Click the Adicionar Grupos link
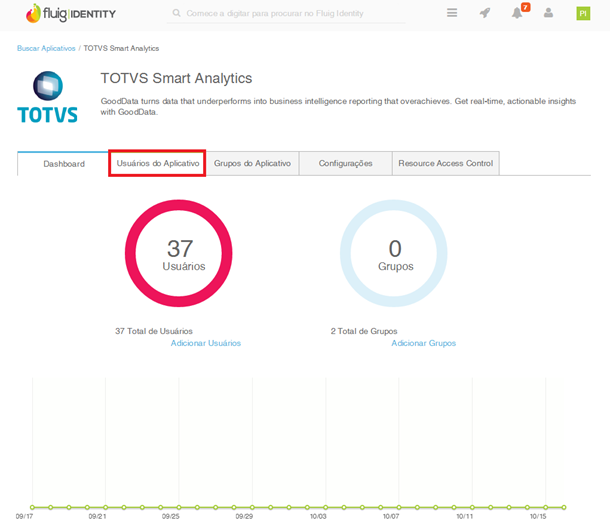The image size is (610, 521). pos(424,343)
